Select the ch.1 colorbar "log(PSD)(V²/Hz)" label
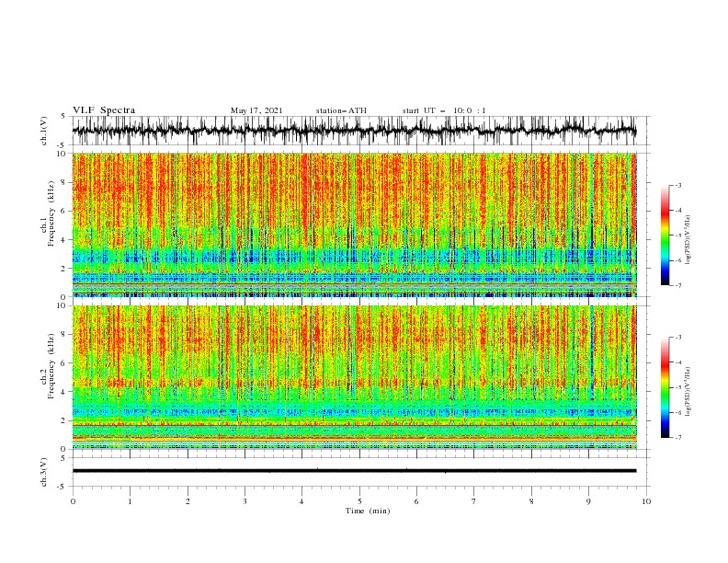This screenshot has width=728, height=563. [x=688, y=239]
